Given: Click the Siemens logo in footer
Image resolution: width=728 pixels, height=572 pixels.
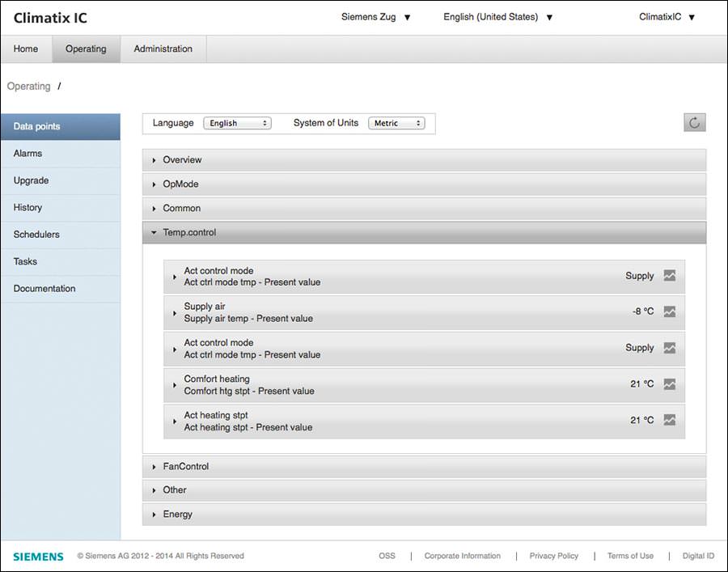Looking at the screenshot, I should pos(38,556).
